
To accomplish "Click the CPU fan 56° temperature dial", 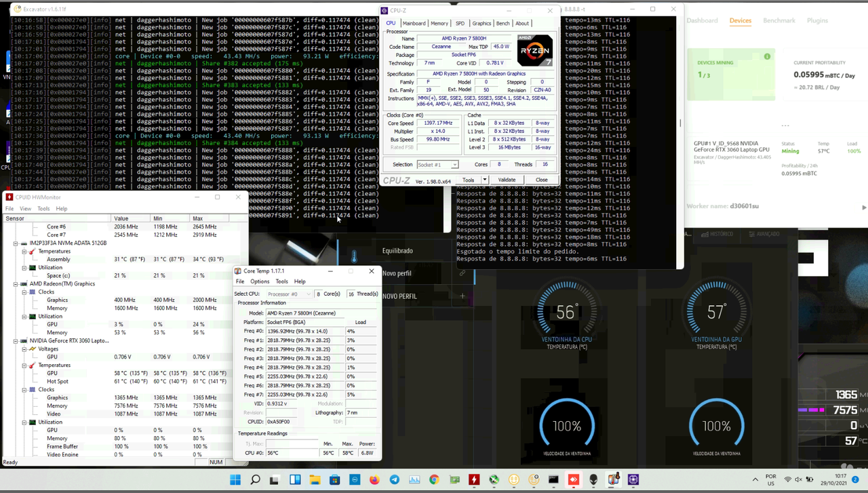I will click(566, 312).
